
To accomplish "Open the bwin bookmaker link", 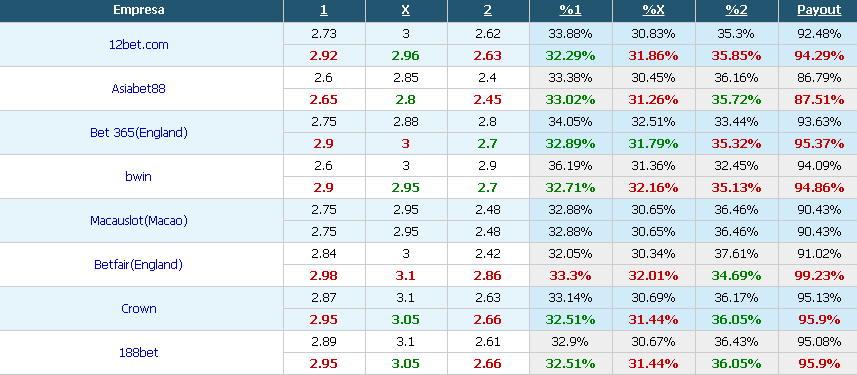I will point(138,177).
